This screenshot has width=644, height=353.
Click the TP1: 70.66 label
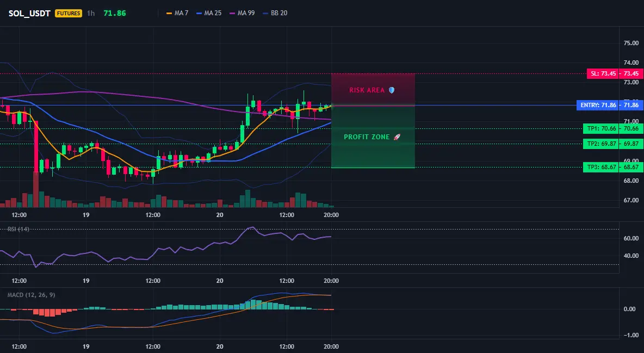coord(601,128)
